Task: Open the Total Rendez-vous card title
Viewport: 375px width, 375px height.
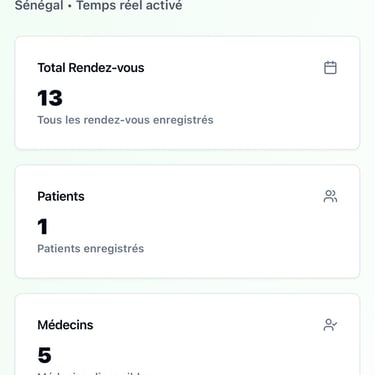Action: [91, 68]
